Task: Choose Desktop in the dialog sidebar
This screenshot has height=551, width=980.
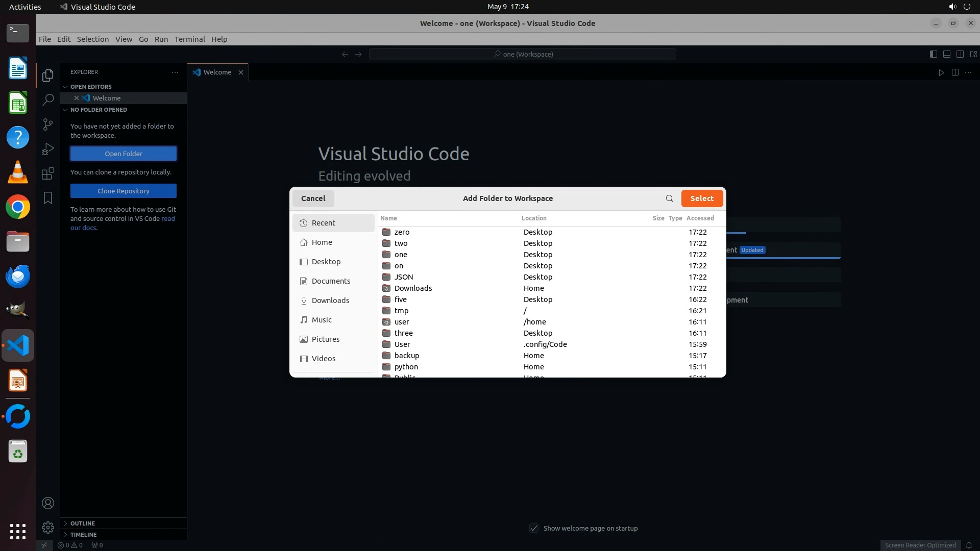Action: (x=326, y=262)
